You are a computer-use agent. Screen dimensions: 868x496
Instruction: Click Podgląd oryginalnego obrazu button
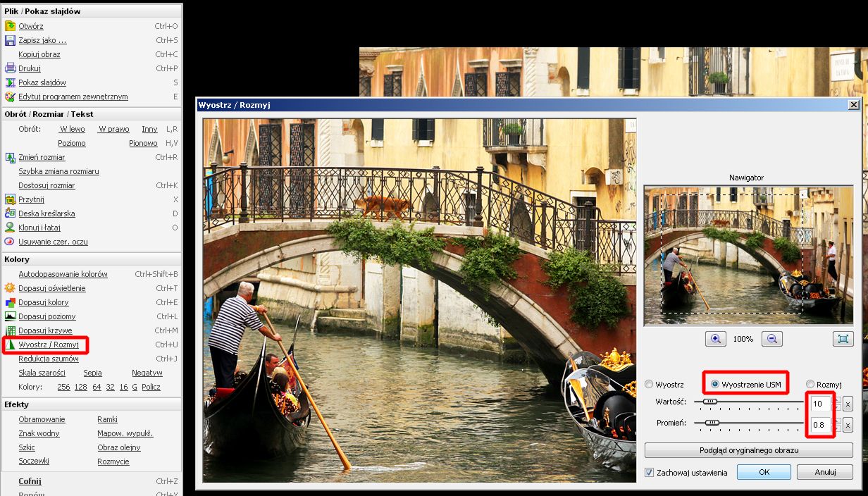coord(748,450)
